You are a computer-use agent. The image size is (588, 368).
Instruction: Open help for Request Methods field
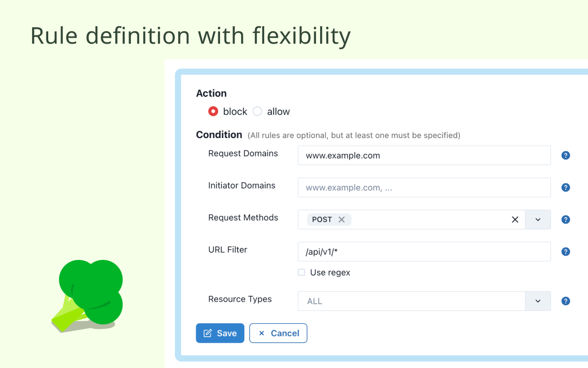(x=565, y=219)
